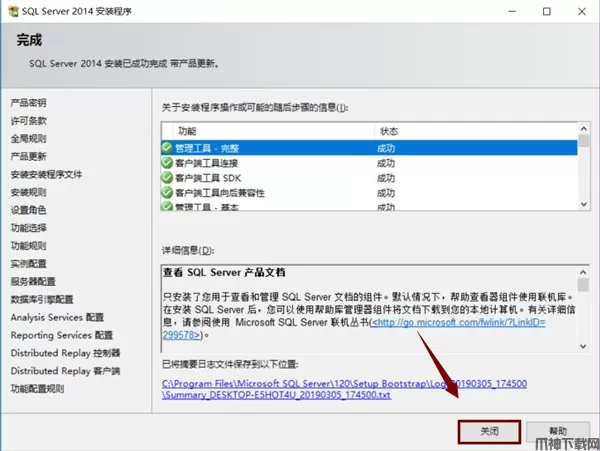The width and height of the screenshot is (600, 451).
Task: Click the 状态 column header
Action: [476, 131]
